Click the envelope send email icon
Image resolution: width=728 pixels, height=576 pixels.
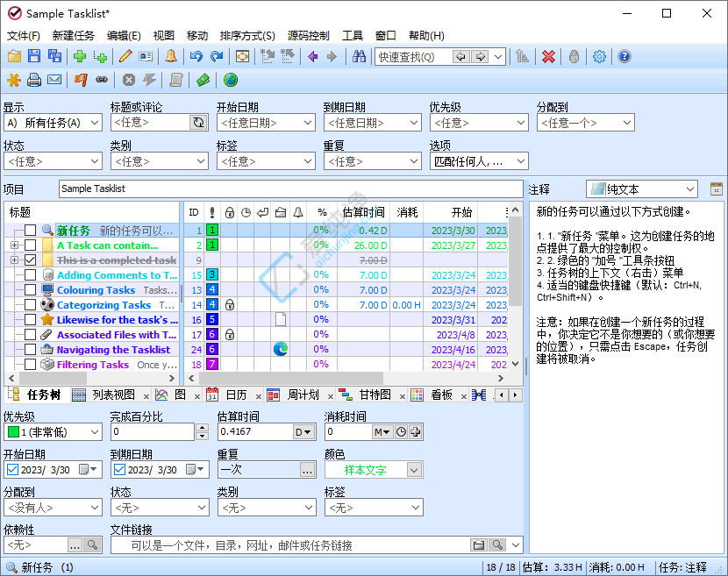[54, 81]
